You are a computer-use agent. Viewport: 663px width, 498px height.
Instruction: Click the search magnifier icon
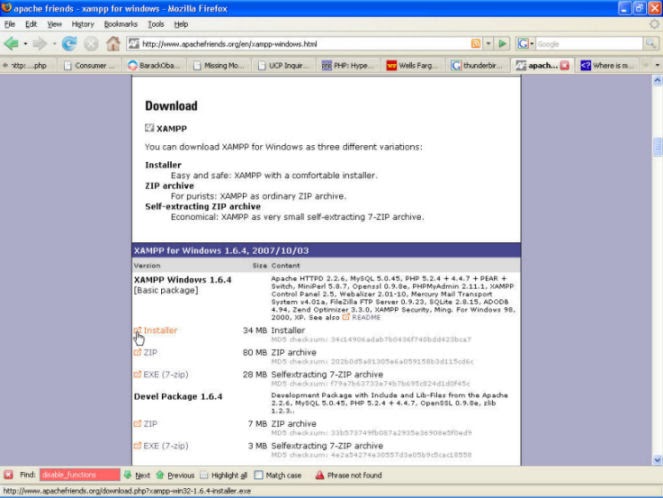(x=650, y=44)
